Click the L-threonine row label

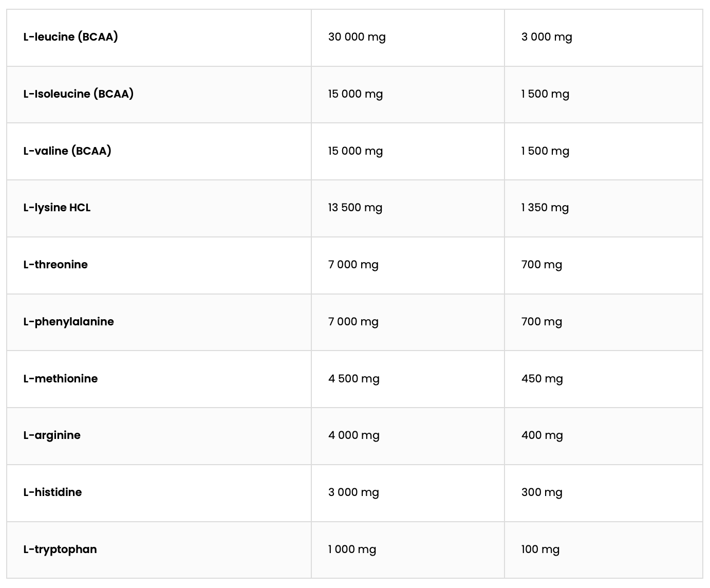55,265
